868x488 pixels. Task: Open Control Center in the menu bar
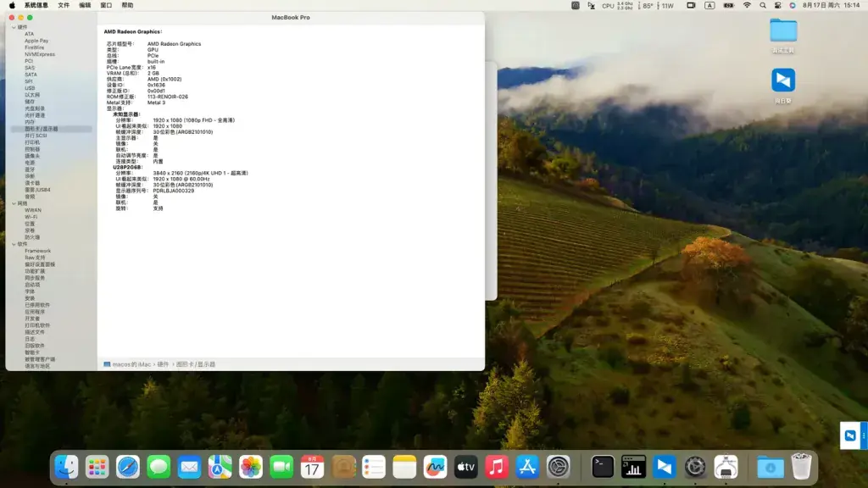pos(778,6)
